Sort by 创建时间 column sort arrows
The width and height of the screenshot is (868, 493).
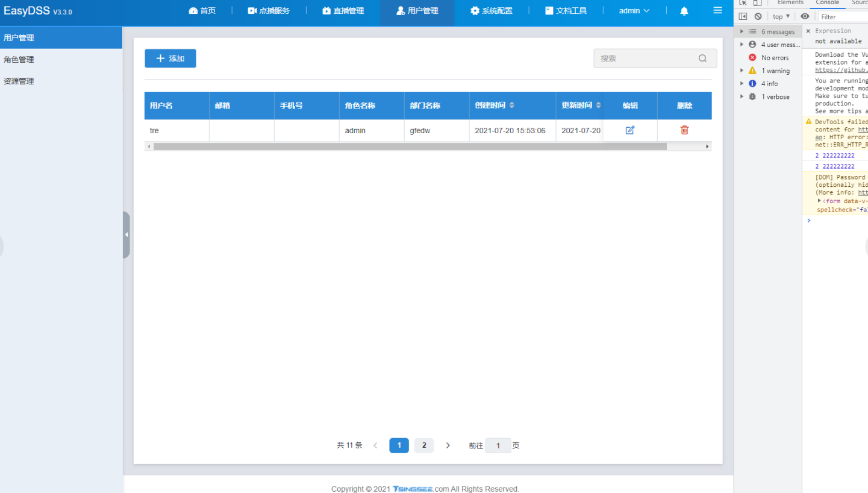(511, 105)
